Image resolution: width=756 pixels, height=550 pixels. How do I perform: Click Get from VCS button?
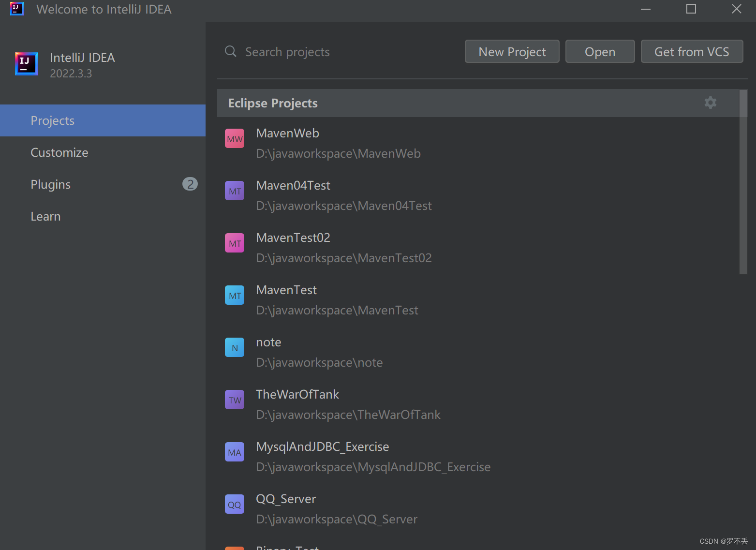click(x=692, y=51)
